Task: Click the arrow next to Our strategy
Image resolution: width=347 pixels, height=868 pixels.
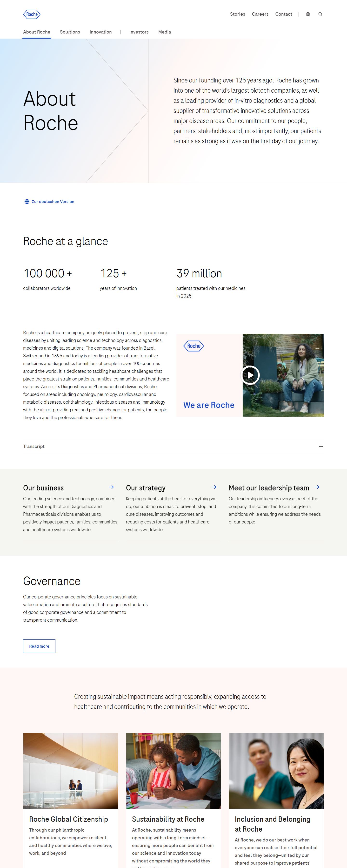Action: [214, 487]
